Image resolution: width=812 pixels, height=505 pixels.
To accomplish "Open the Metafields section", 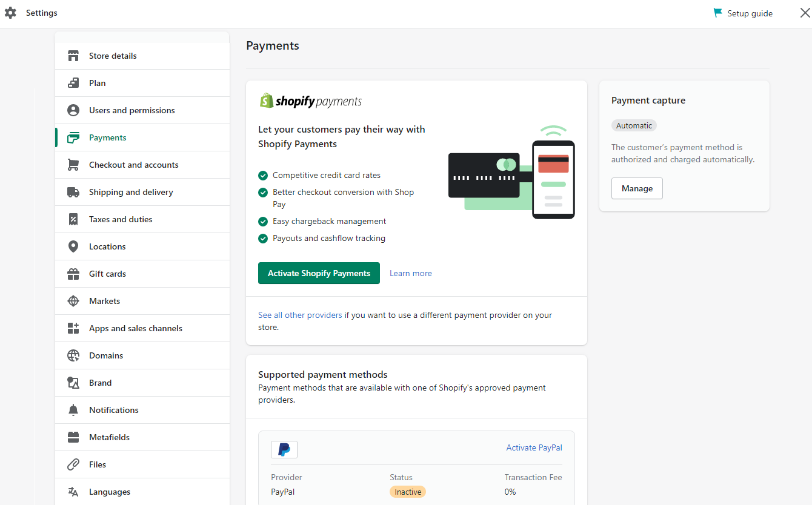I will pos(142,437).
